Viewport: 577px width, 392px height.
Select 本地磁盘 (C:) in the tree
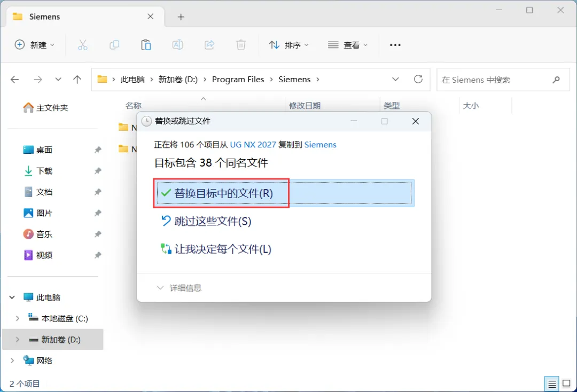pyautogui.click(x=59, y=318)
